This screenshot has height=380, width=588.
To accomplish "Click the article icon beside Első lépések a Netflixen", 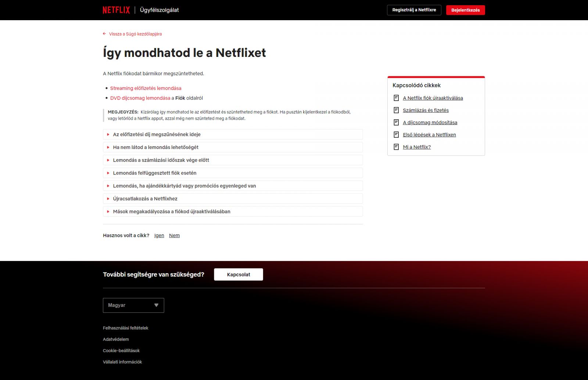I will click(x=397, y=134).
